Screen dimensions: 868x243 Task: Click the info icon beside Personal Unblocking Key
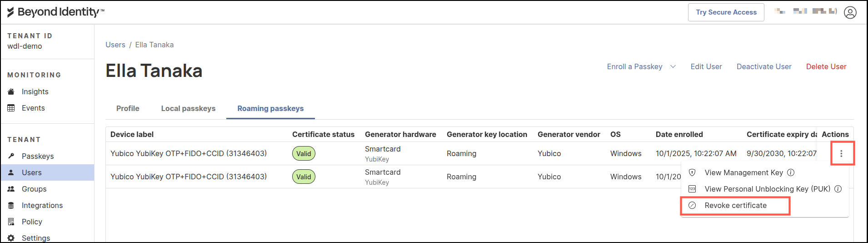[838, 189]
